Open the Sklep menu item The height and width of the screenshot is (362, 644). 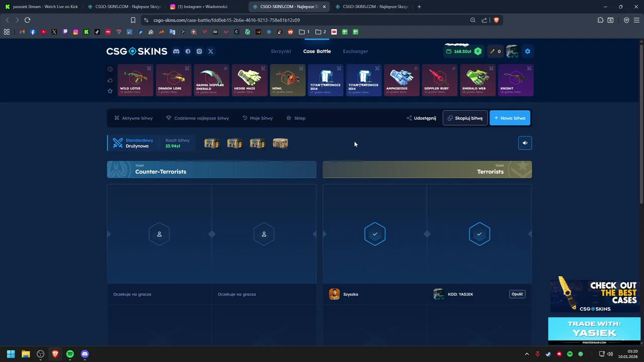(296, 118)
